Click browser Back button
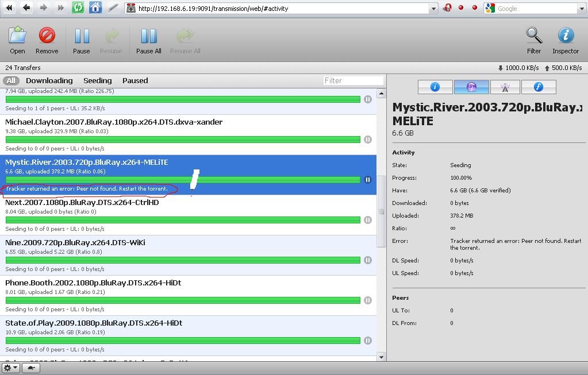Image resolution: width=588 pixels, height=375 pixels. coord(26,7)
